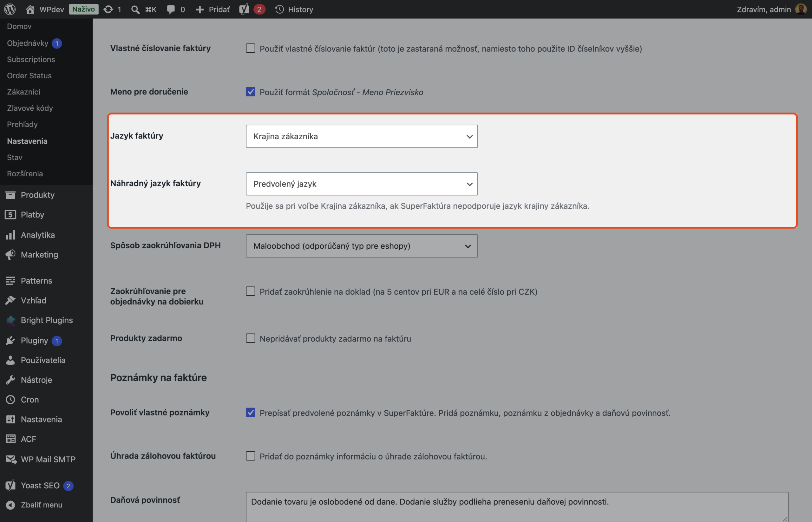Click into the Daňová povinnosť text area
The height and width of the screenshot is (522, 812).
517,507
